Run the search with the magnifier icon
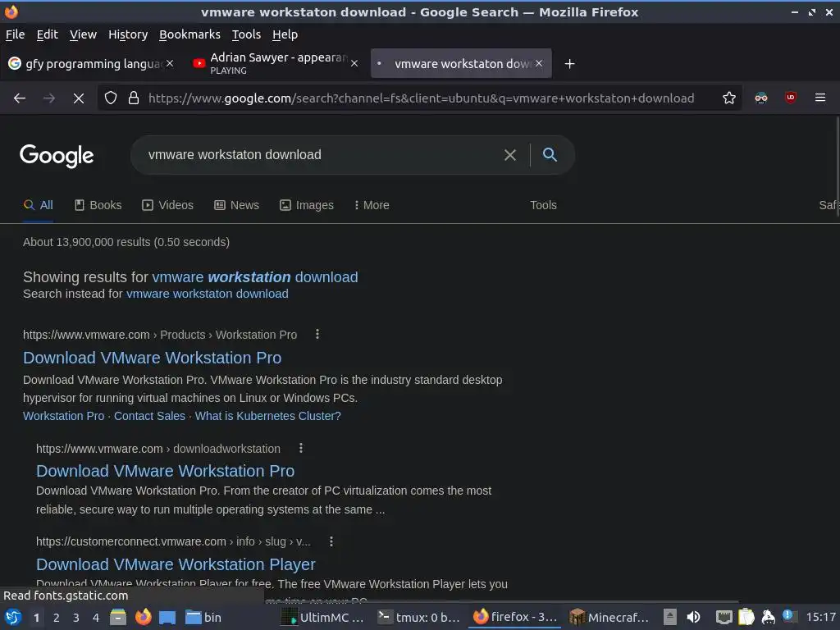Image resolution: width=840 pixels, height=630 pixels. click(550, 155)
